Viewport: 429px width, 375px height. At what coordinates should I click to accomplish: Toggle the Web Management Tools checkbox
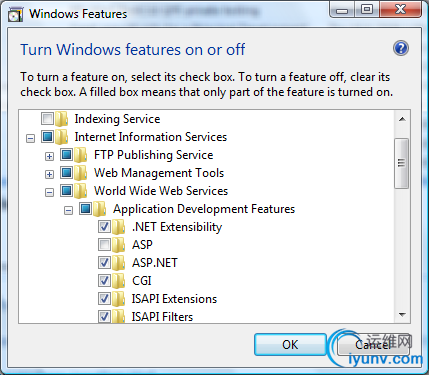[66, 172]
